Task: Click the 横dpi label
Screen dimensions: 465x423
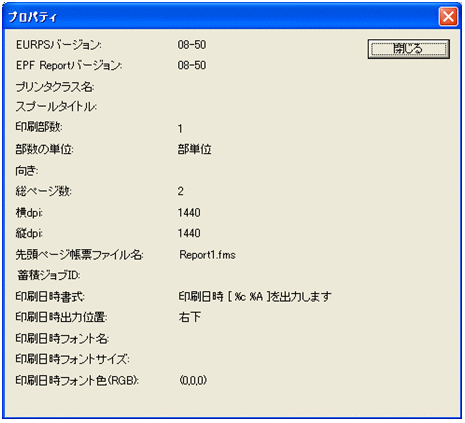Action: click(29, 213)
